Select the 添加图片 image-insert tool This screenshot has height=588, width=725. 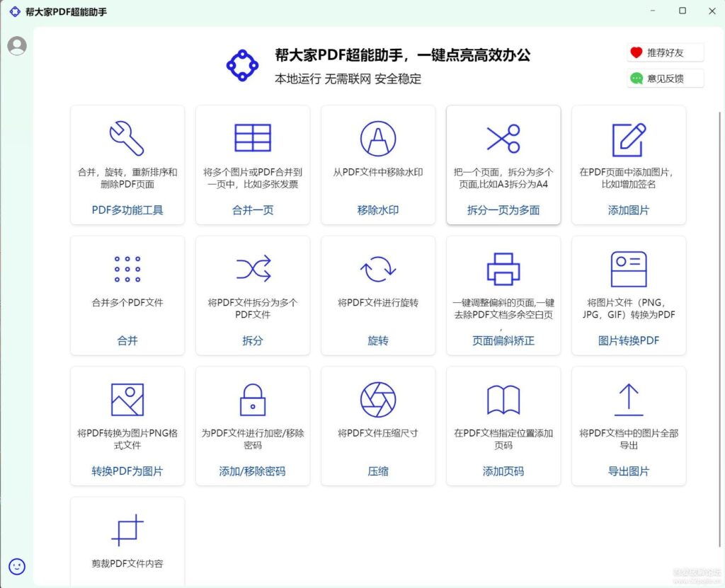coord(629,164)
